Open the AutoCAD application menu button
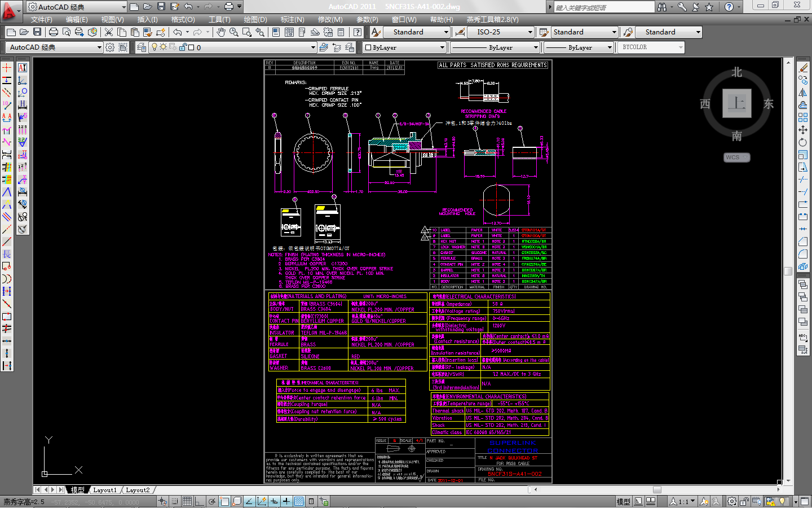 coord(10,10)
